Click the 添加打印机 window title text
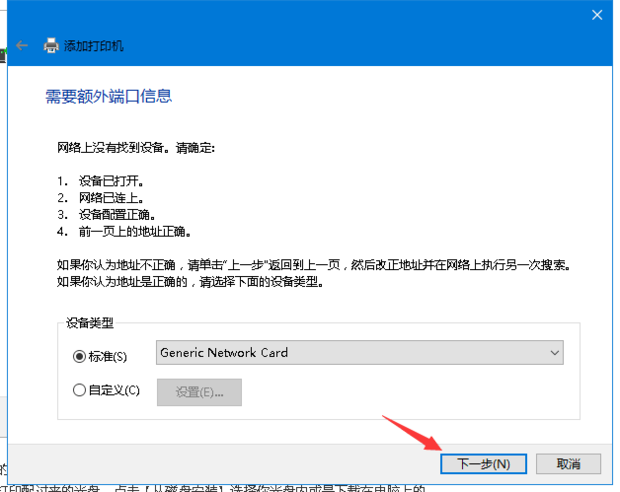Viewport: 620px width, 492px height. pyautogui.click(x=94, y=46)
